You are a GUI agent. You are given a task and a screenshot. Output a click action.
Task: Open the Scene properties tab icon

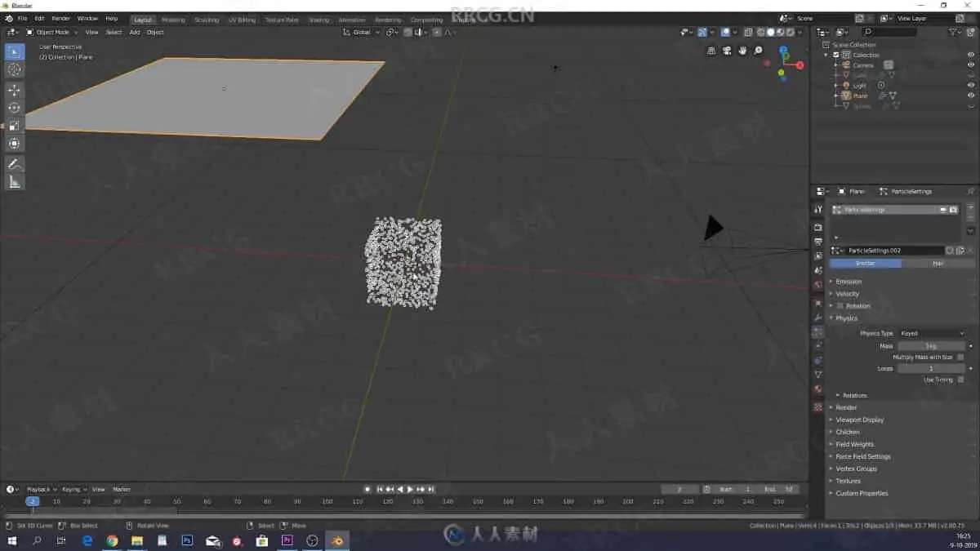point(817,270)
